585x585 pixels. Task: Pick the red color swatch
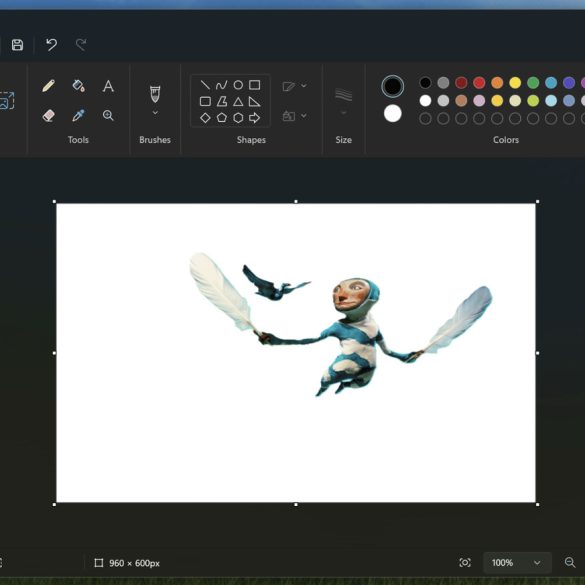(x=479, y=83)
